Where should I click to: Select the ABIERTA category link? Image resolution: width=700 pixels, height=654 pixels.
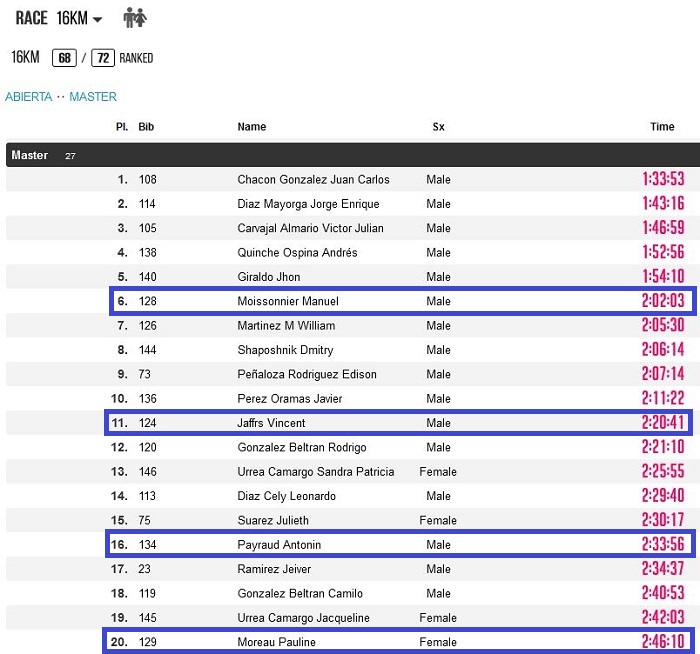28,97
